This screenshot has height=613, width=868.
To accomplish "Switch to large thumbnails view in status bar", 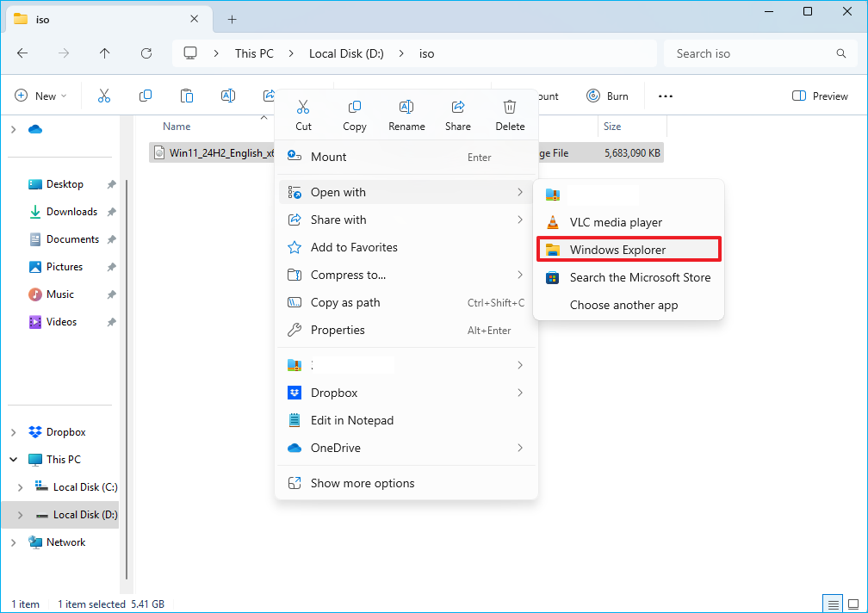I will click(852, 604).
